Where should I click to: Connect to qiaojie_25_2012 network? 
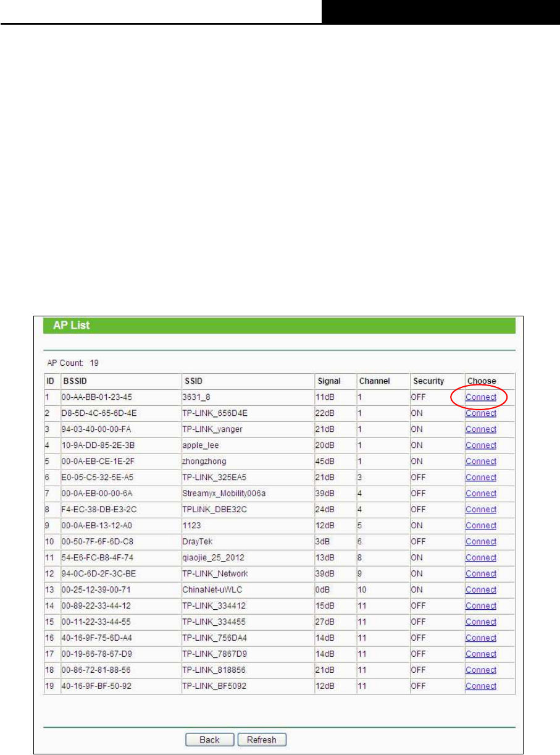pyautogui.click(x=481, y=558)
